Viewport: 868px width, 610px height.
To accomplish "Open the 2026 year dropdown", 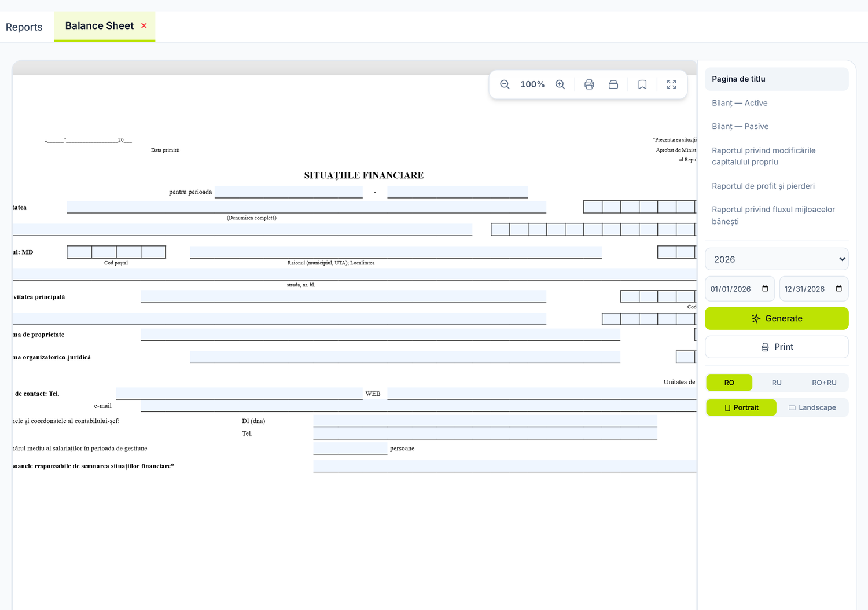I will [x=777, y=259].
